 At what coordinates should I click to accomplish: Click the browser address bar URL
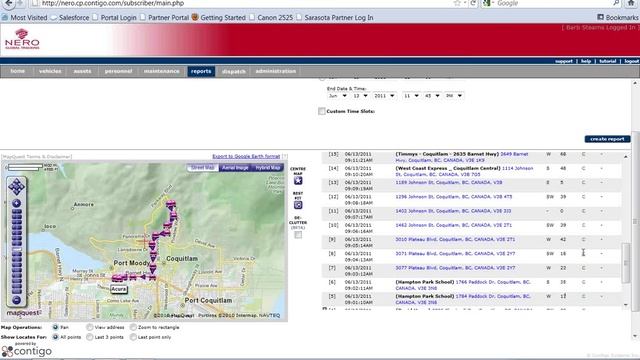point(113,3)
